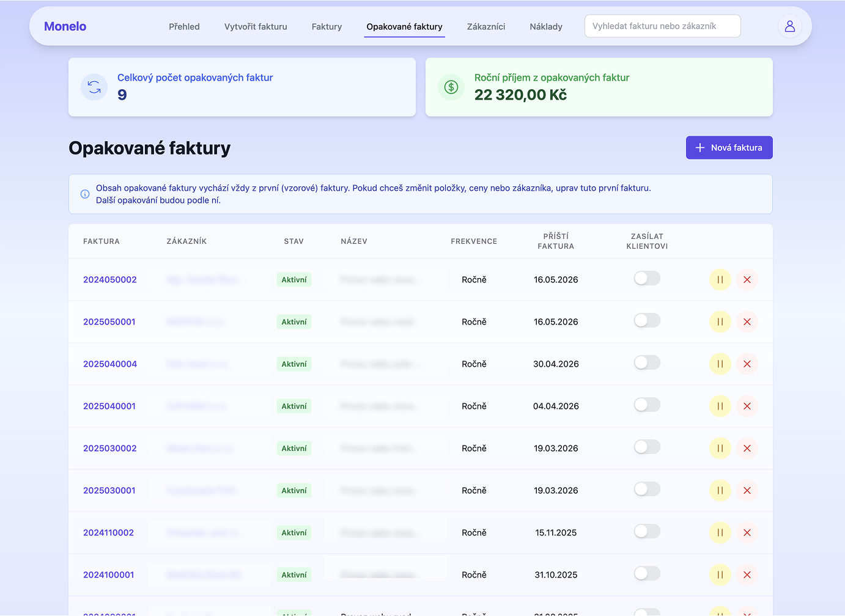Open the Vytvořit fakturu tab

tap(256, 27)
